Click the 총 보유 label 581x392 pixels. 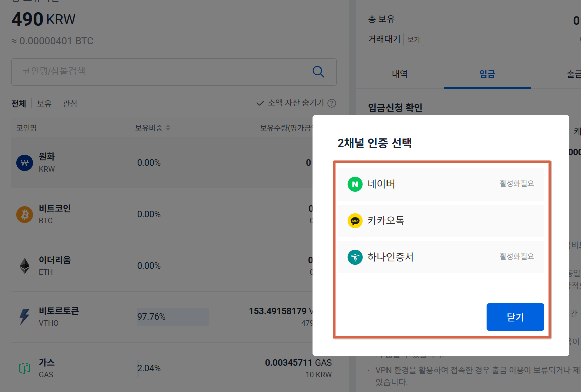pos(381,19)
